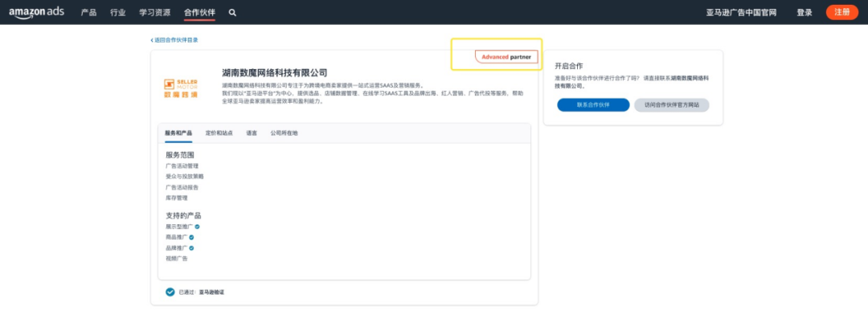Click the checkmark badge beside 展示型推广
The image size is (868, 331).
point(198,227)
